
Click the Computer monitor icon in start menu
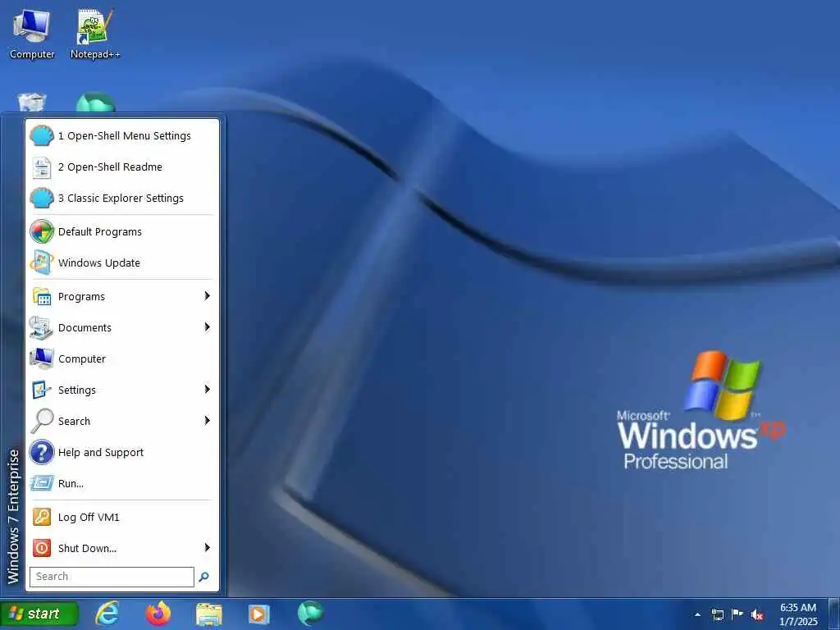point(42,359)
